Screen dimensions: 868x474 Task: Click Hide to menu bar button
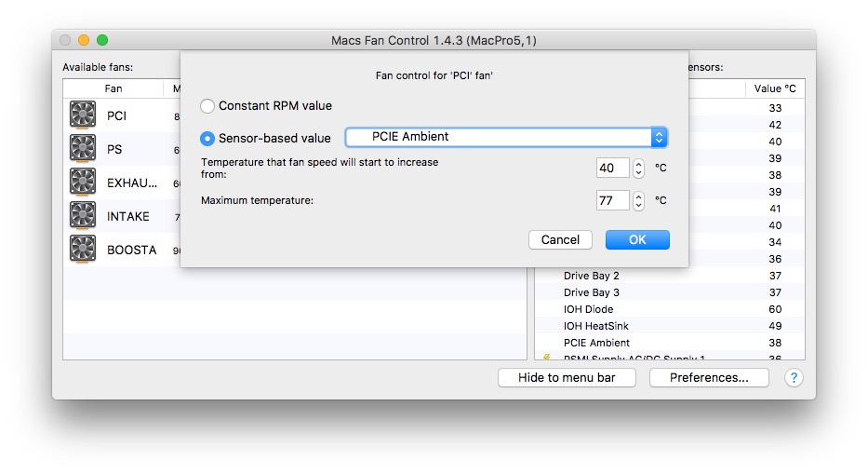[567, 377]
